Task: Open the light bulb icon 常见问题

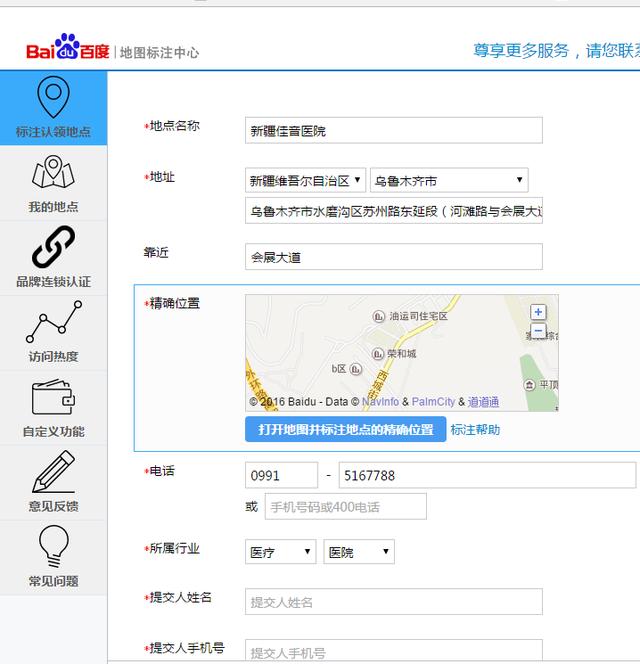Action: pyautogui.click(x=53, y=546)
